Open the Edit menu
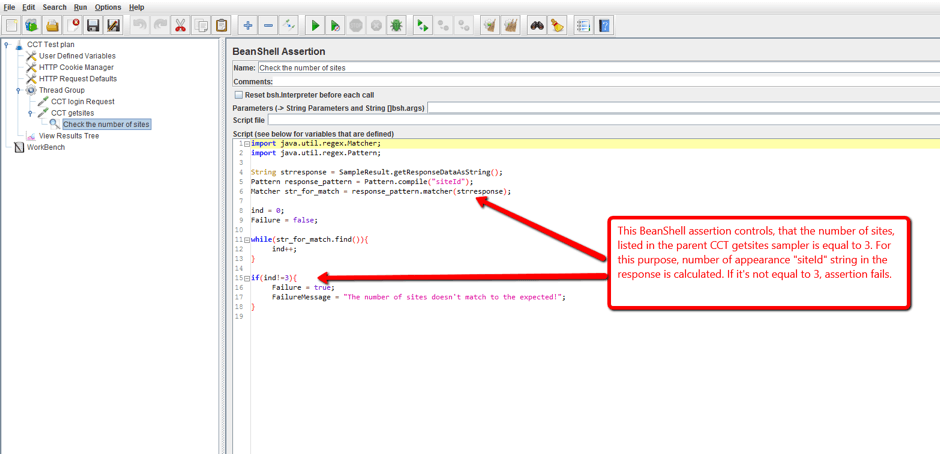940x454 pixels. coord(29,7)
